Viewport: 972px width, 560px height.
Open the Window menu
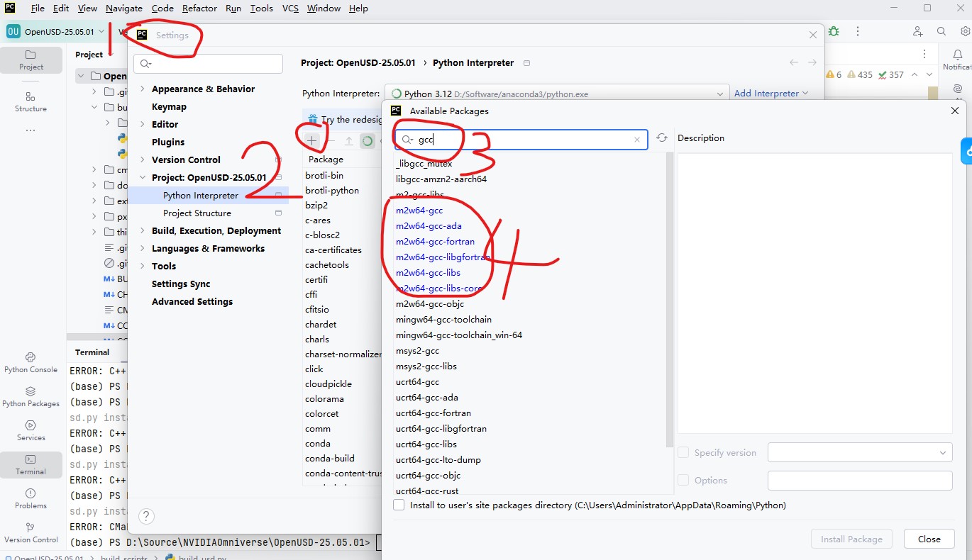pos(324,9)
